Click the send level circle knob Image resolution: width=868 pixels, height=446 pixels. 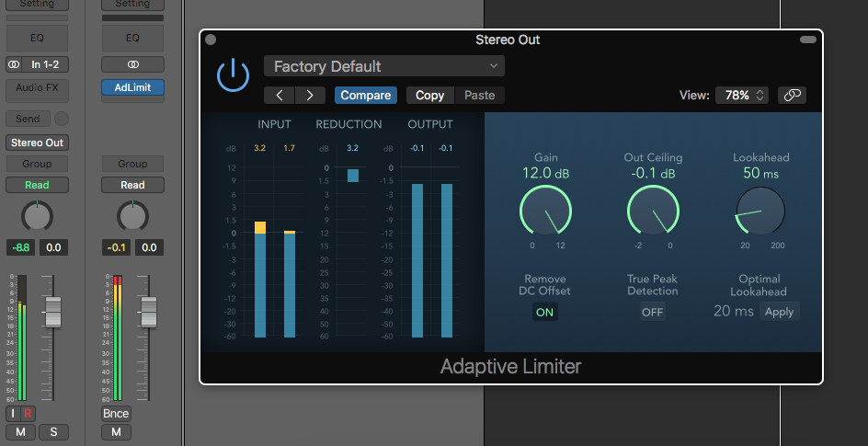[62, 119]
